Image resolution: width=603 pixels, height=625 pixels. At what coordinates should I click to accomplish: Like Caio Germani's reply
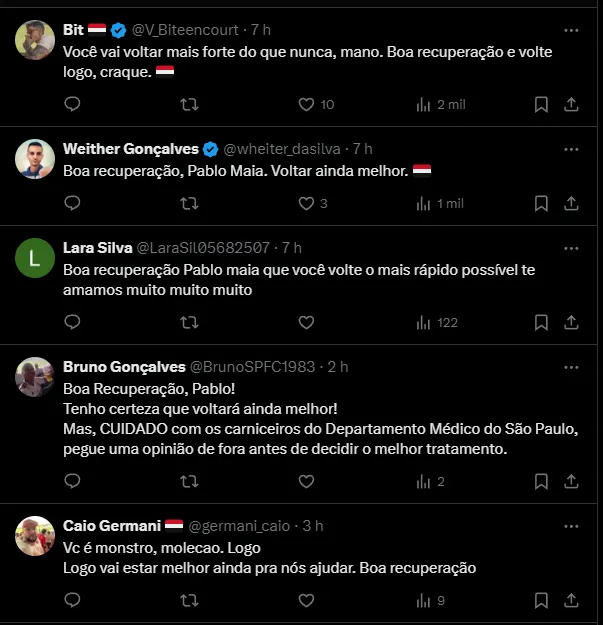pyautogui.click(x=307, y=600)
